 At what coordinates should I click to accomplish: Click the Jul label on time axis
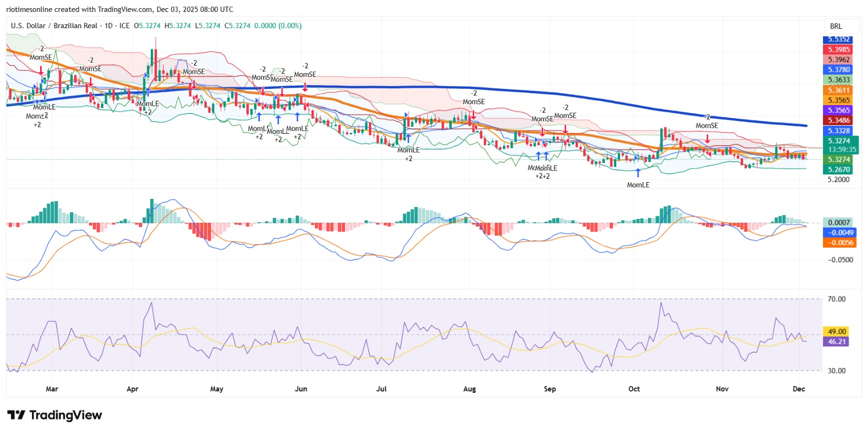coord(381,389)
